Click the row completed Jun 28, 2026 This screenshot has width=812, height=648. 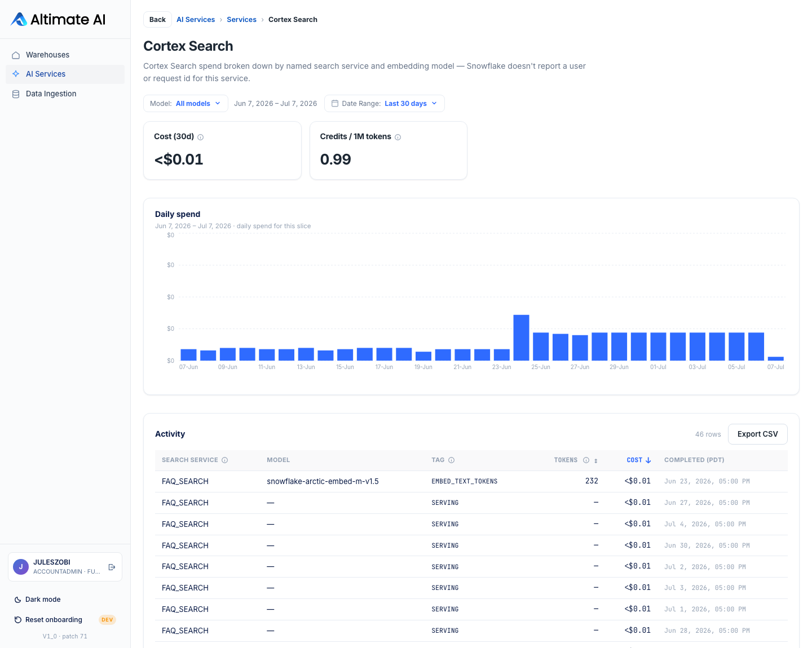(x=471, y=631)
